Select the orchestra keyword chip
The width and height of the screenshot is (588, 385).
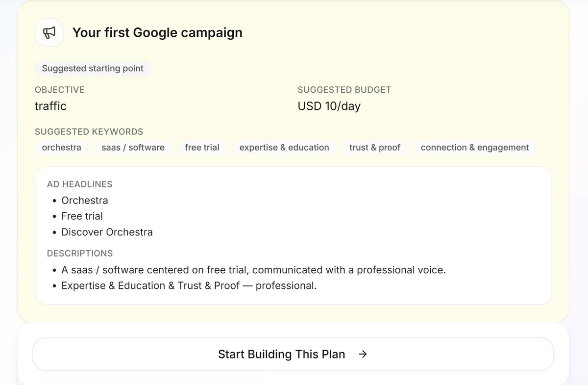click(x=62, y=148)
